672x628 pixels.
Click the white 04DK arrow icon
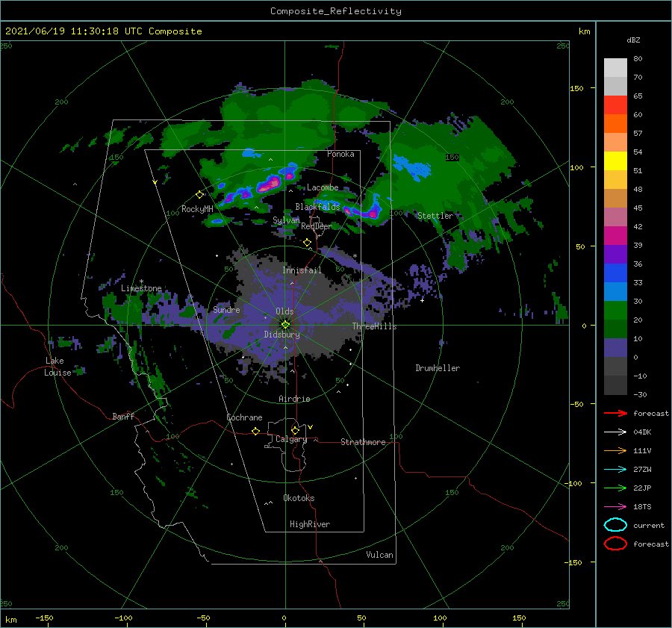pyautogui.click(x=615, y=432)
